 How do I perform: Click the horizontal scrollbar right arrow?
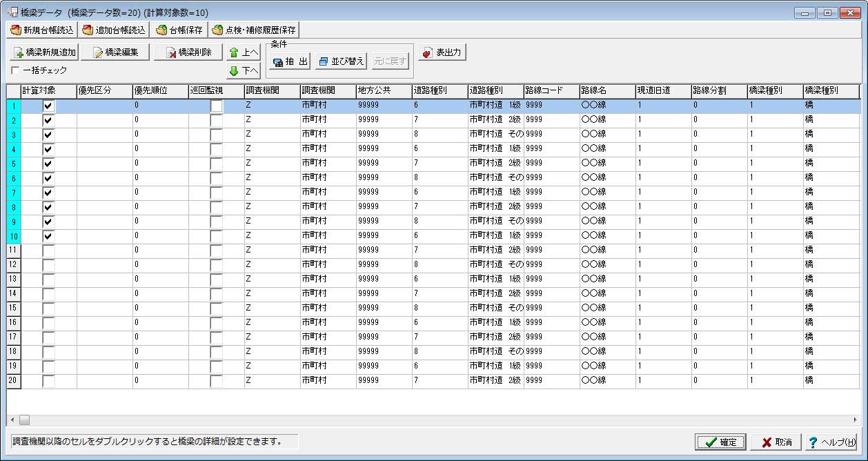tap(855, 420)
